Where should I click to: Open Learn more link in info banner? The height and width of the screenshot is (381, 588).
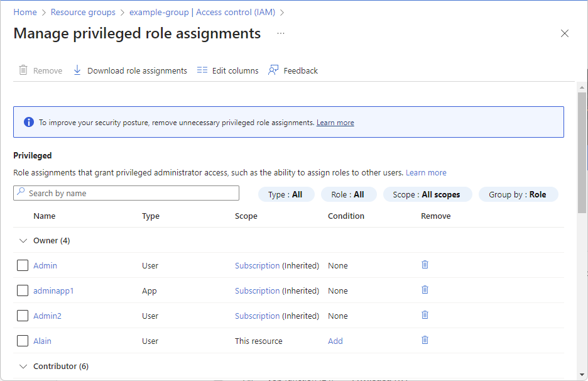point(335,123)
